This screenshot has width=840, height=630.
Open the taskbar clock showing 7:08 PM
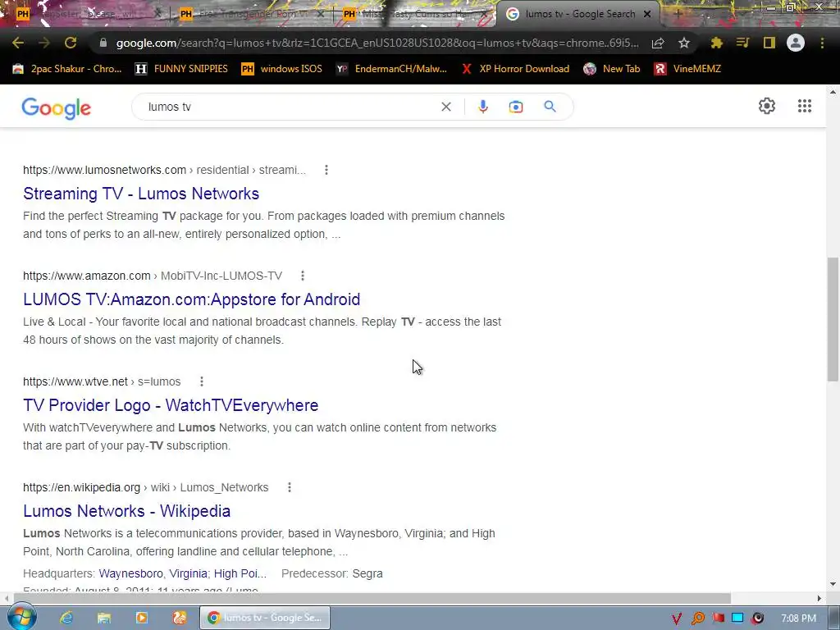(798, 619)
